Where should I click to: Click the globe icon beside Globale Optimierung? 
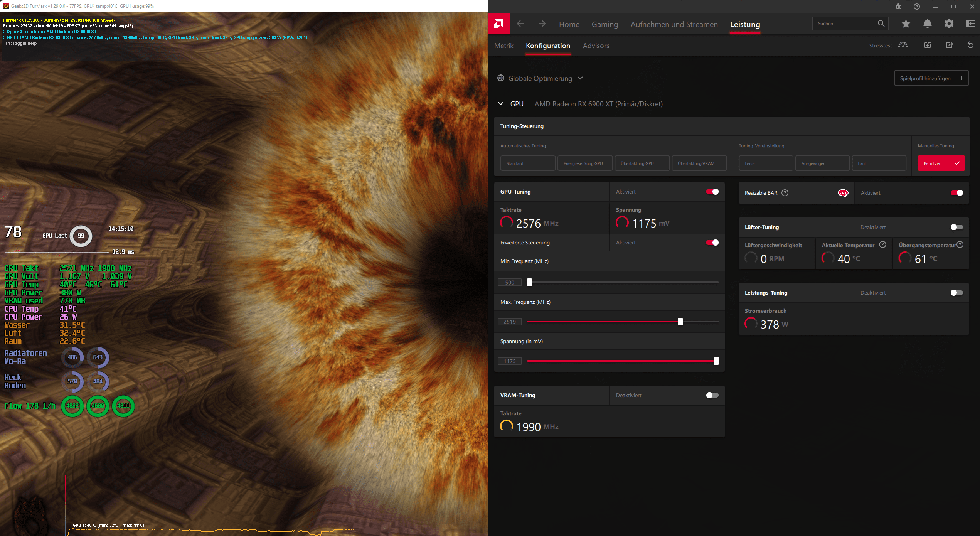click(501, 78)
